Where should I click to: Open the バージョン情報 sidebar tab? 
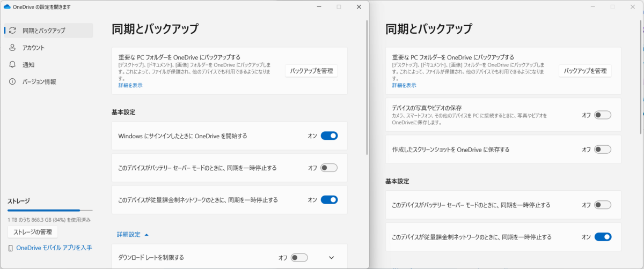click(49, 82)
